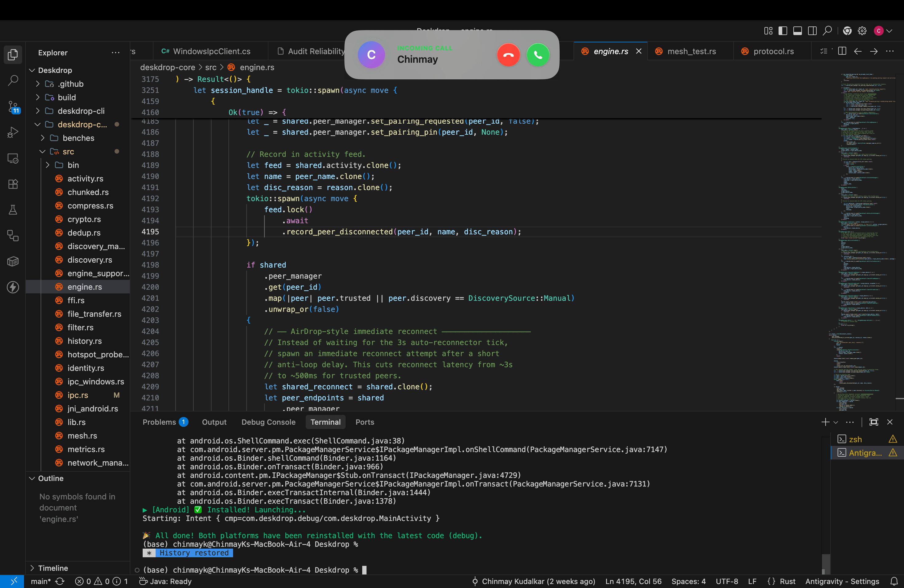This screenshot has width=904, height=588.
Task: Click Antigravity - Settings in status bar
Action: tap(842, 582)
